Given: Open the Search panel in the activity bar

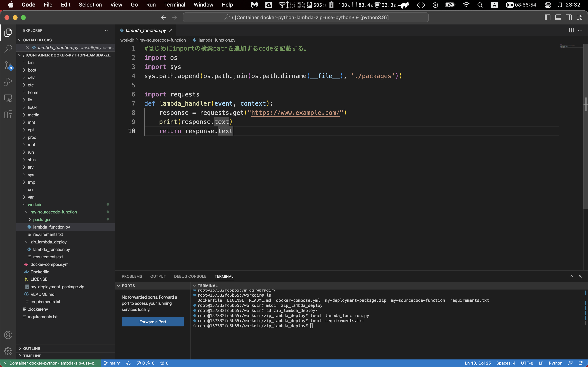Looking at the screenshot, I should (8, 49).
